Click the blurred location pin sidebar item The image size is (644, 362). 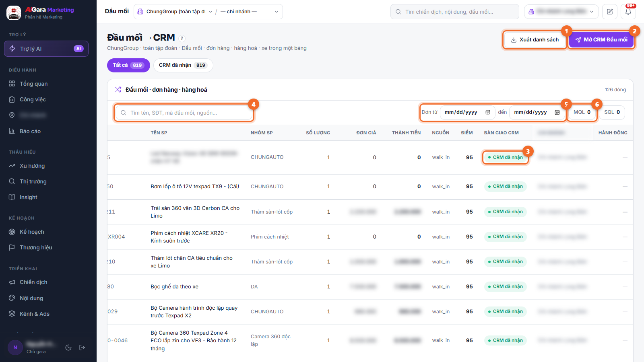point(46,115)
